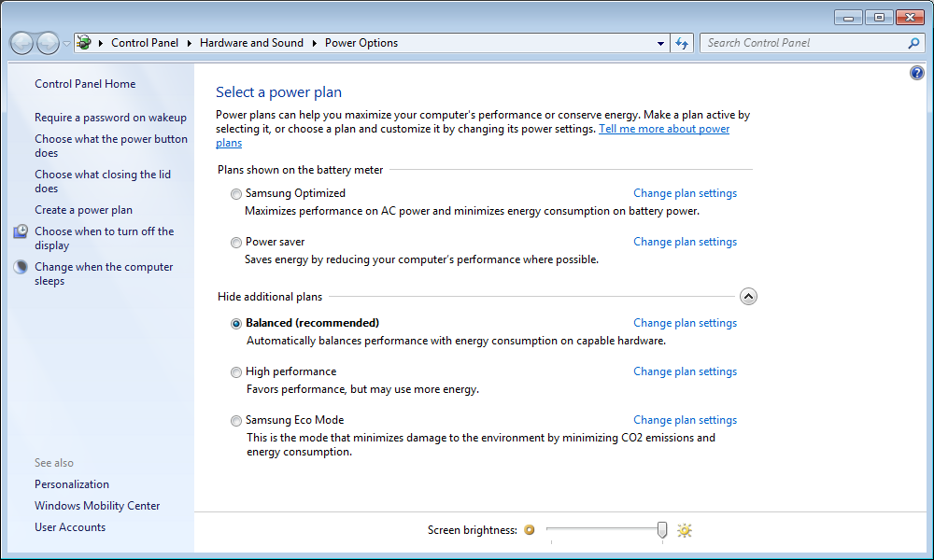The height and width of the screenshot is (560, 934).
Task: Click the Screen brightness slider thumb
Action: [662, 529]
